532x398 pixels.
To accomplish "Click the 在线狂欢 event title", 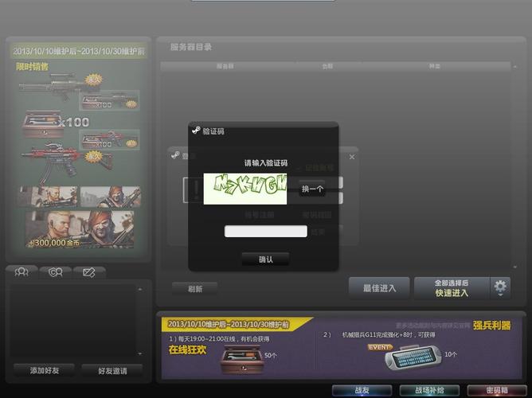I will (x=187, y=349).
